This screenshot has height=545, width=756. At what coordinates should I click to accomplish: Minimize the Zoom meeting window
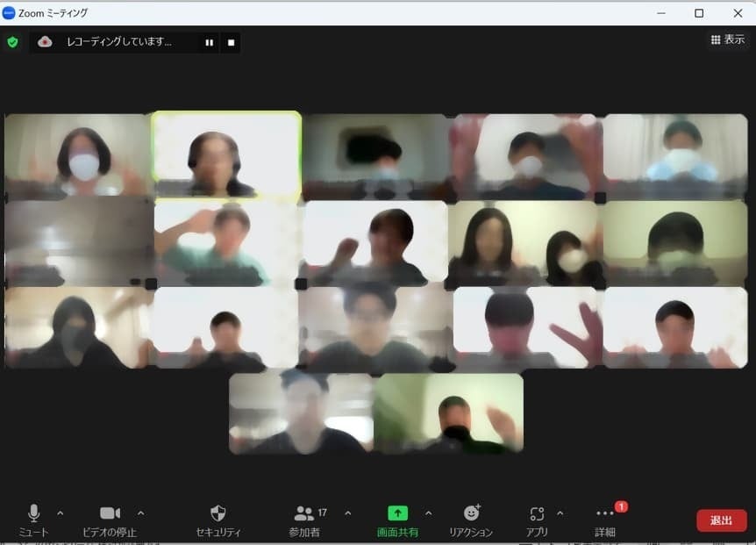[x=661, y=13]
